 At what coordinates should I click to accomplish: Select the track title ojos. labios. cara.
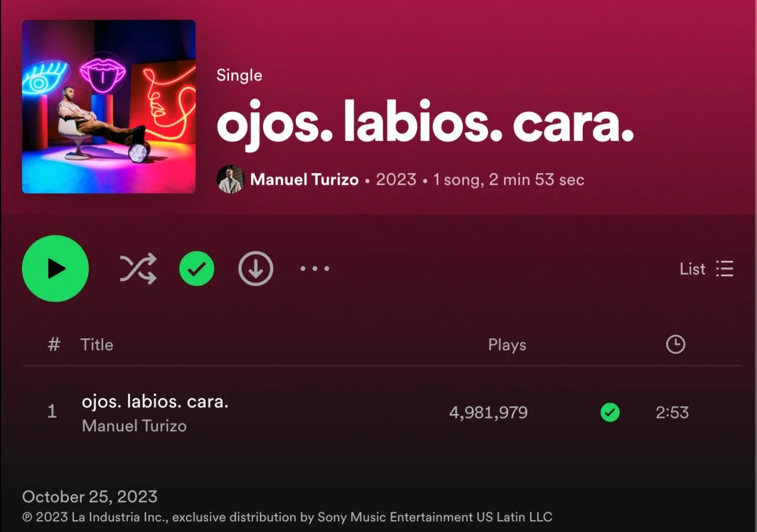[x=155, y=402]
